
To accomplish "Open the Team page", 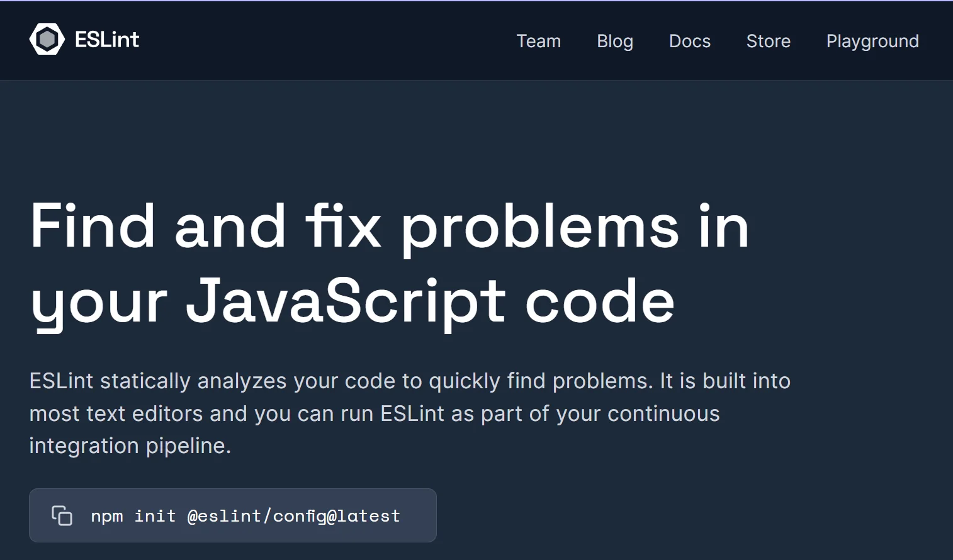I will (x=538, y=41).
